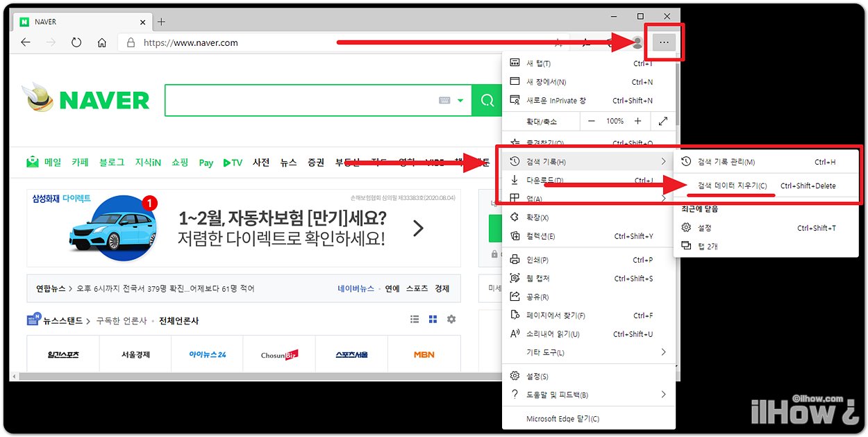Click zoom in plus in menu
The width and height of the screenshot is (868, 437).
point(637,121)
